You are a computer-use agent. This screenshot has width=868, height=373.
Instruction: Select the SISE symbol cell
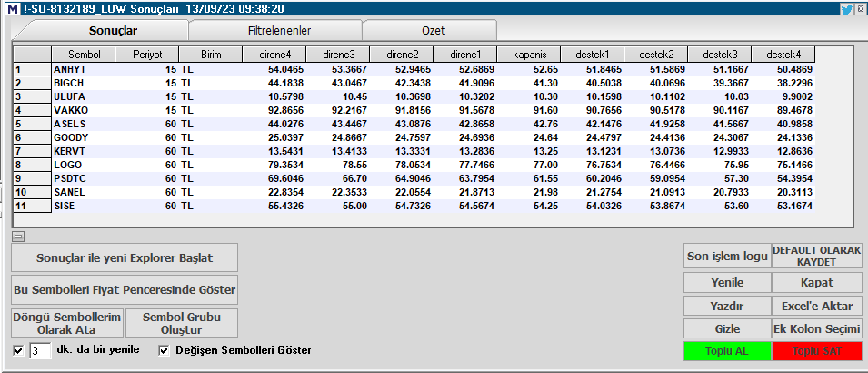pyautogui.click(x=84, y=206)
